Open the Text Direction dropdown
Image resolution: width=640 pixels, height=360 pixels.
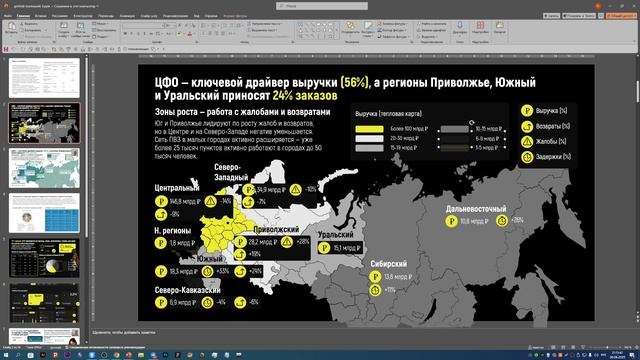tap(264, 24)
